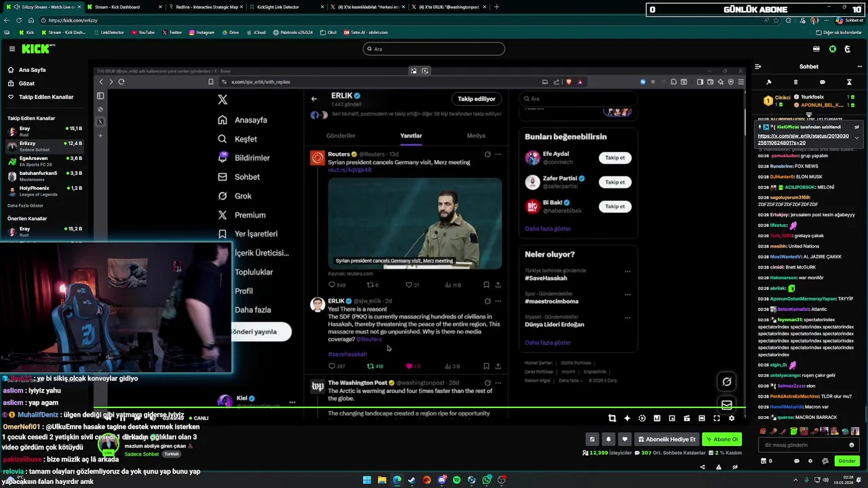Click #SaveHasakah trending topic

[546, 279]
